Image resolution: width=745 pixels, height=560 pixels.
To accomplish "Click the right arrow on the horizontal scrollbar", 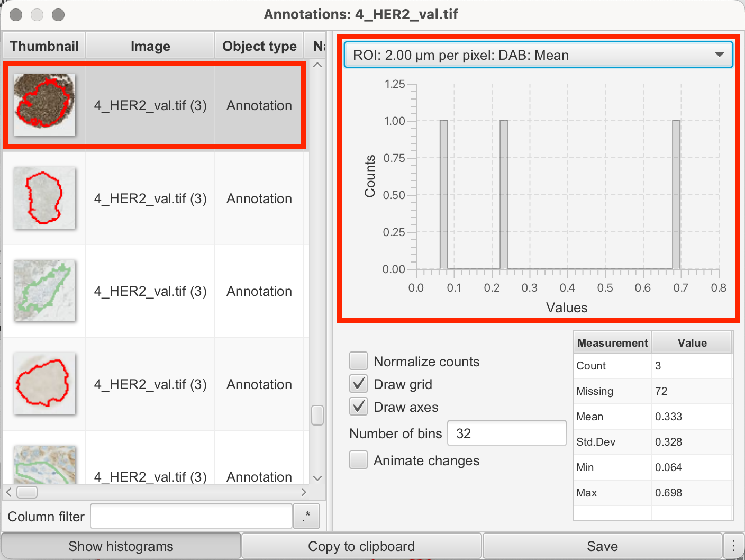I will tap(304, 492).
